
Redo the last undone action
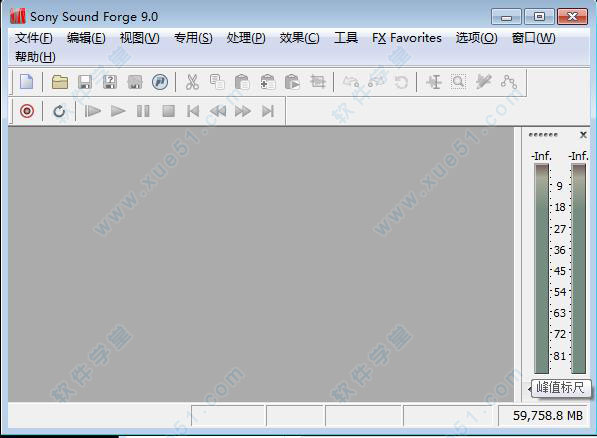click(376, 81)
